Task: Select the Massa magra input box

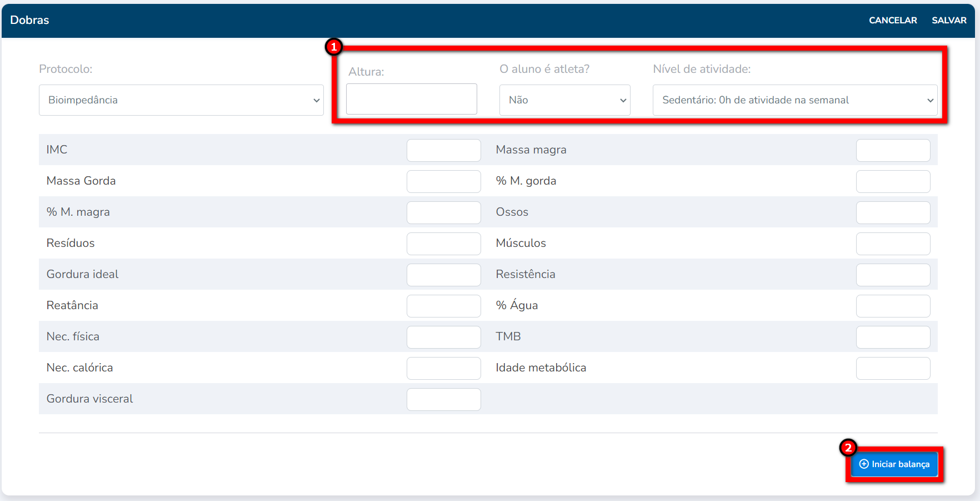Action: pyautogui.click(x=893, y=150)
